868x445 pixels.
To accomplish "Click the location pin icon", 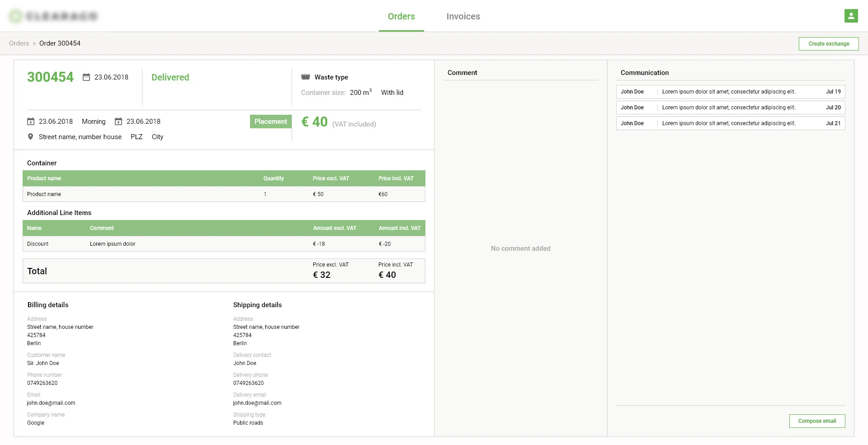I will 30,137.
